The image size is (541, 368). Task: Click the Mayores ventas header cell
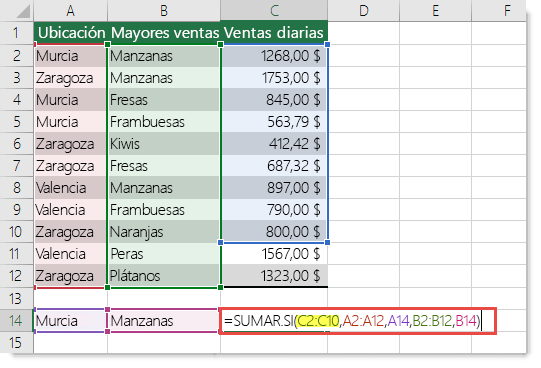click(164, 33)
